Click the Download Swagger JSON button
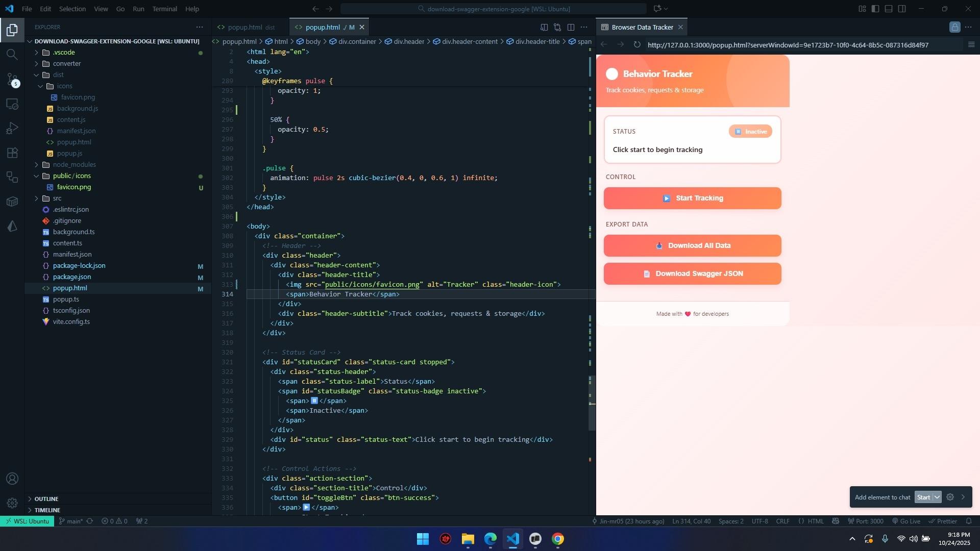 pos(692,273)
